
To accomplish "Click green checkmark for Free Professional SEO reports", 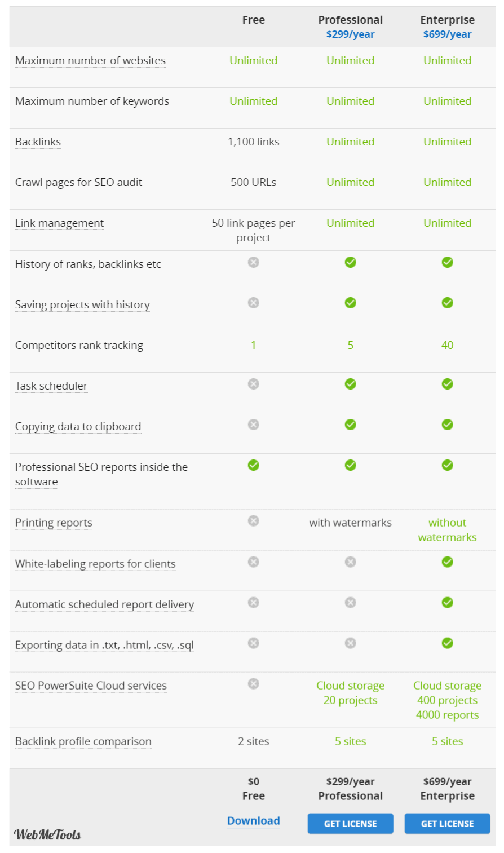I will click(x=254, y=465).
